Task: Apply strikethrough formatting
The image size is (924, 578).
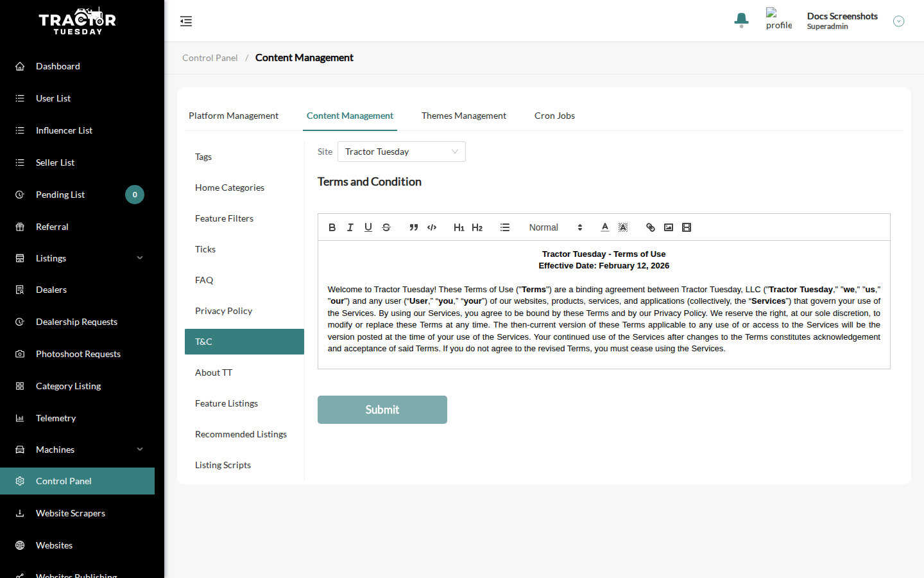Action: click(x=386, y=227)
